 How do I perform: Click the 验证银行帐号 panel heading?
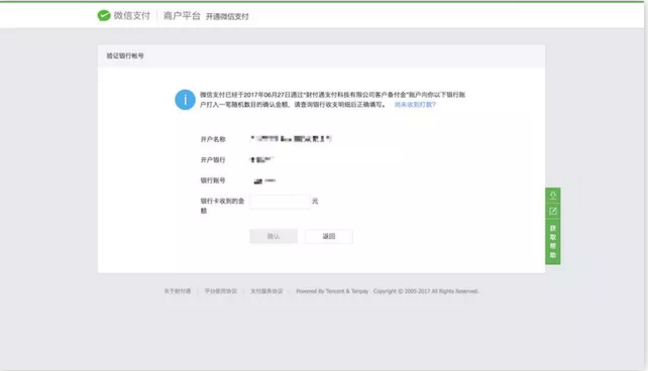coord(125,56)
